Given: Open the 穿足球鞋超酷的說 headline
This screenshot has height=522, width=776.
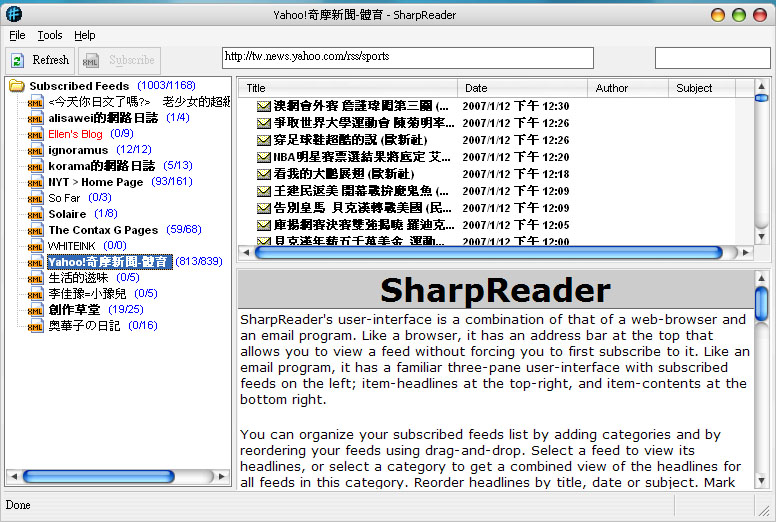Looking at the screenshot, I should point(350,140).
